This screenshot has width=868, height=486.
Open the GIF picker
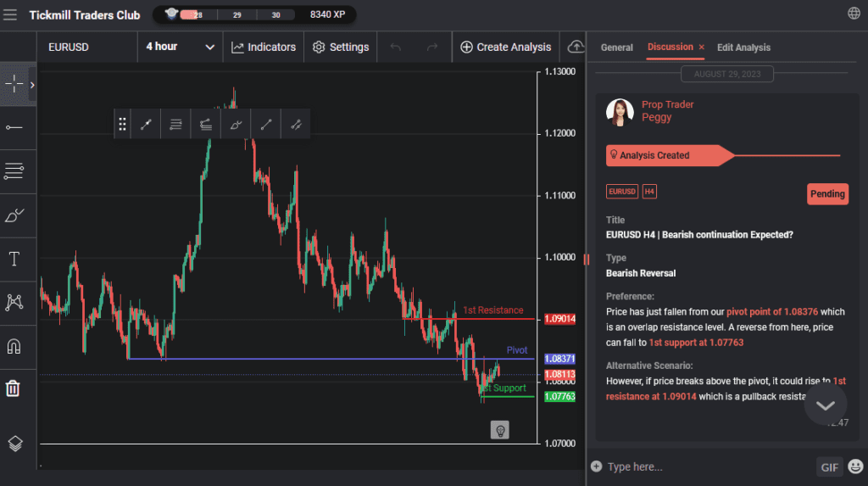829,467
